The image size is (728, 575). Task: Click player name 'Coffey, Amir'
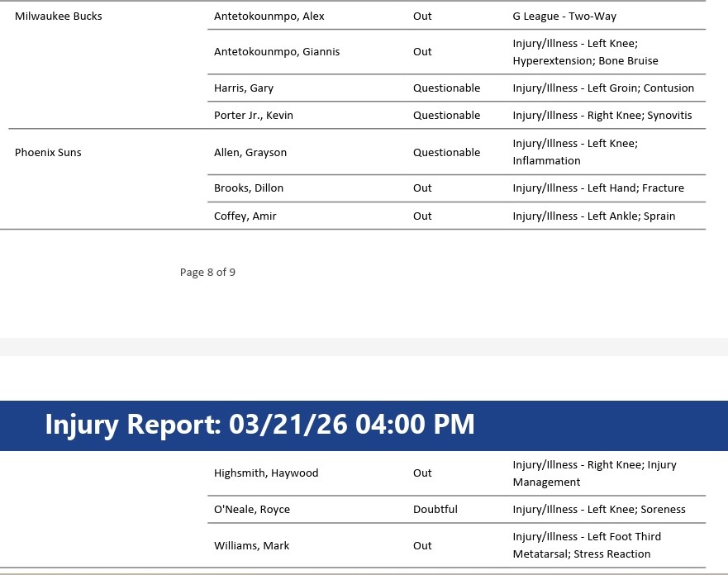coord(245,216)
